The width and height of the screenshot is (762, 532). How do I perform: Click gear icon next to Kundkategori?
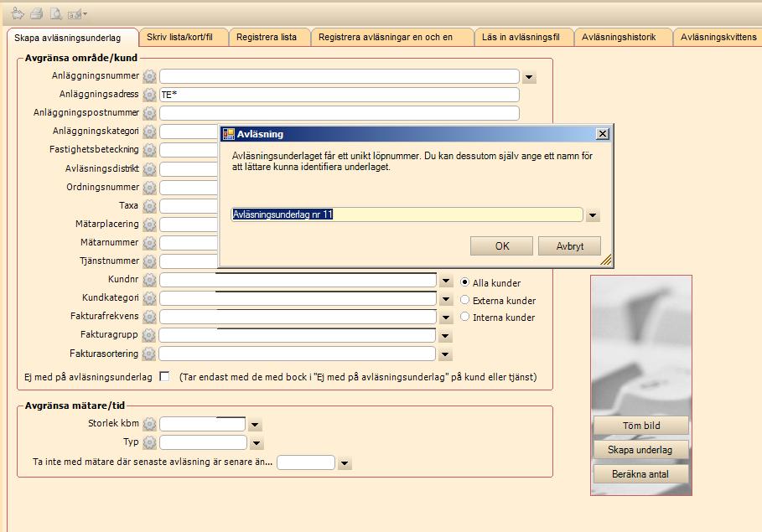(150, 298)
